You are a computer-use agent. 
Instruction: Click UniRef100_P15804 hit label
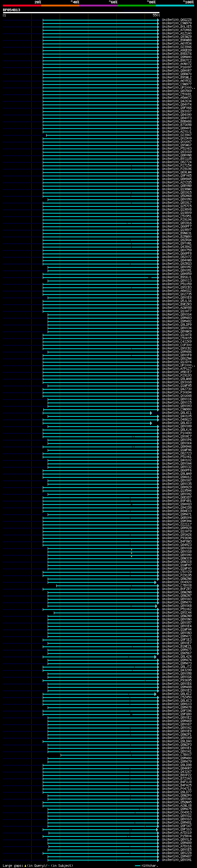click(177, 836)
